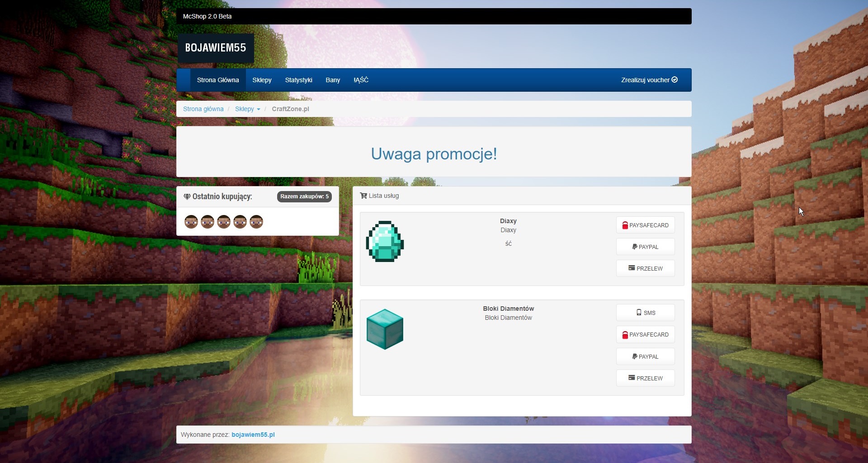Click the second buyer avatar head
The height and width of the screenshot is (463, 868).
pos(208,222)
